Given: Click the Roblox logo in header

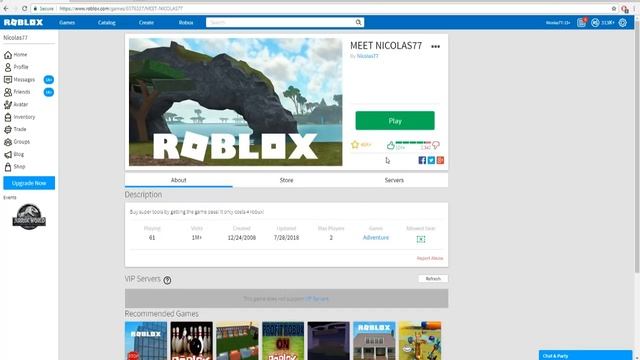Looking at the screenshot, I should pyautogui.click(x=23, y=22).
